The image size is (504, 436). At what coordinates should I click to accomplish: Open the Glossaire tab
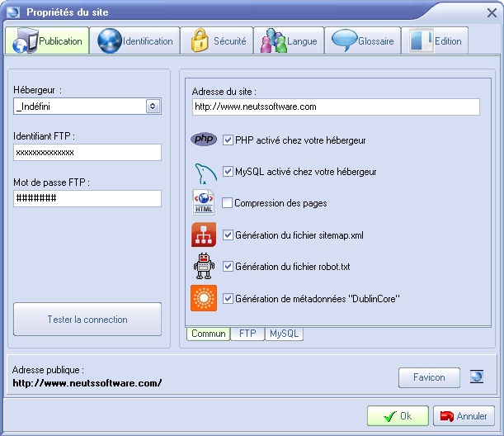[x=363, y=40]
